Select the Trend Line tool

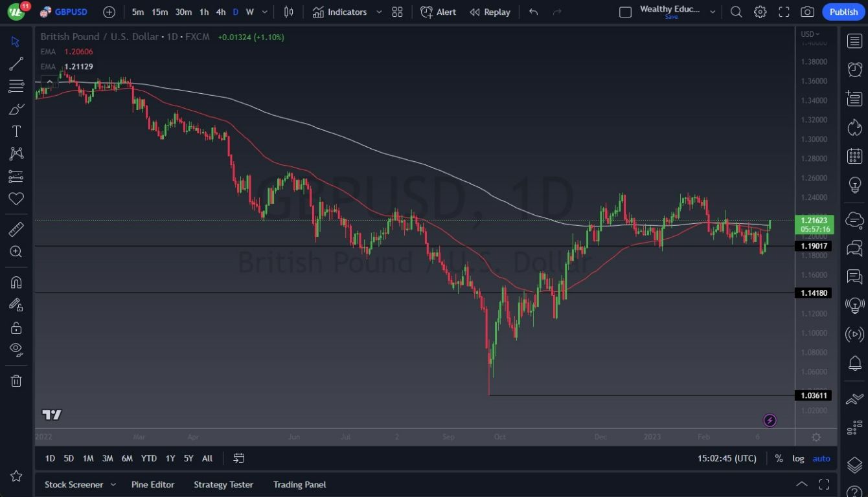tap(16, 63)
